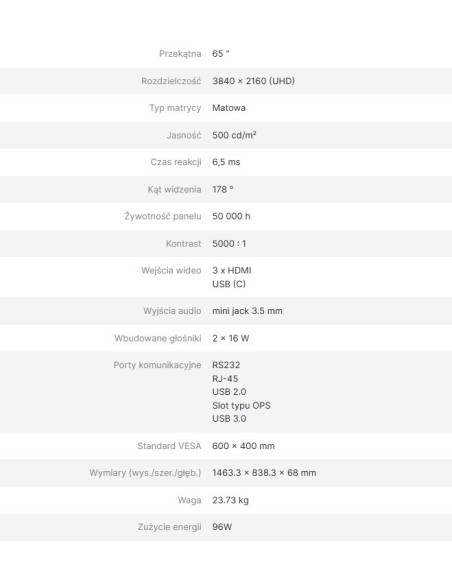452x584 pixels.
Task: Click the 3 x HDMI entry
Action: 232,270
